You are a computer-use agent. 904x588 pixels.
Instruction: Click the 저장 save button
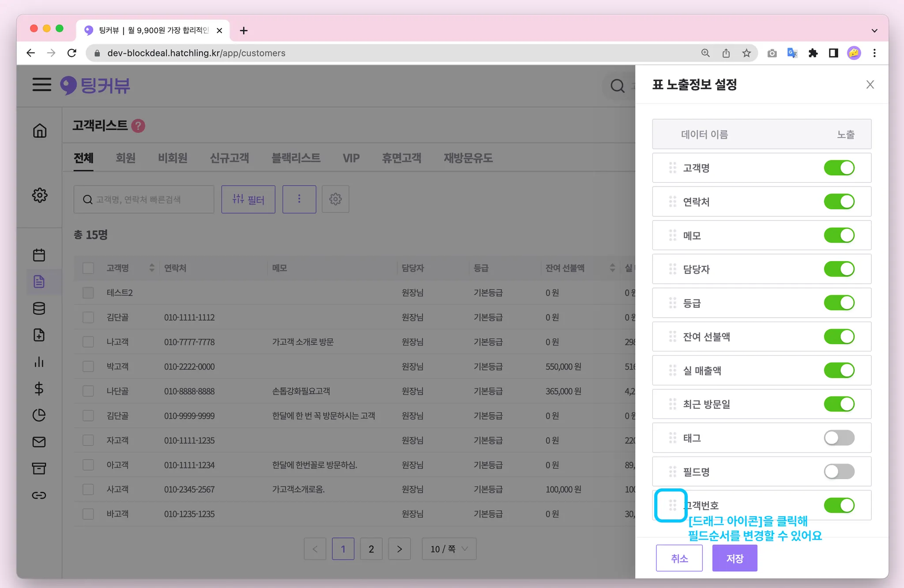click(x=734, y=558)
